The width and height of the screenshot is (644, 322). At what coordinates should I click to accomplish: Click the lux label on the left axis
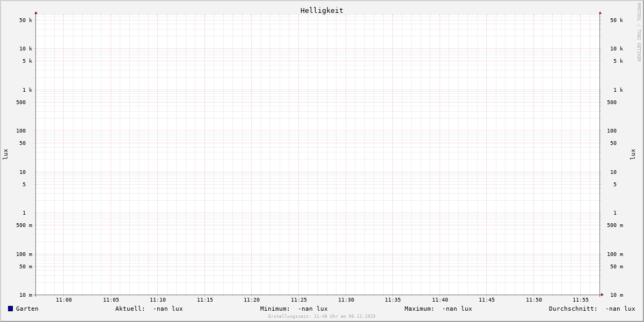click(5, 154)
